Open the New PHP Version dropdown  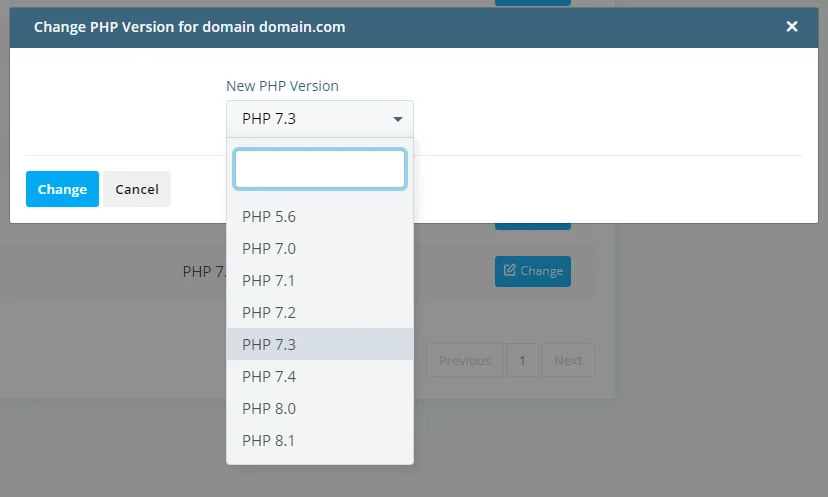pyautogui.click(x=319, y=119)
